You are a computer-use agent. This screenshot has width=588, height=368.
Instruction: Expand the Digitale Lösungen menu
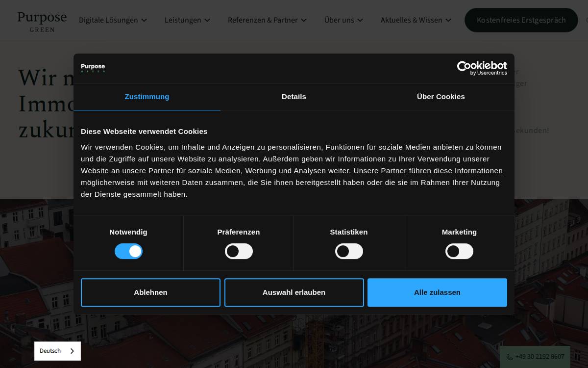pyautogui.click(x=113, y=20)
